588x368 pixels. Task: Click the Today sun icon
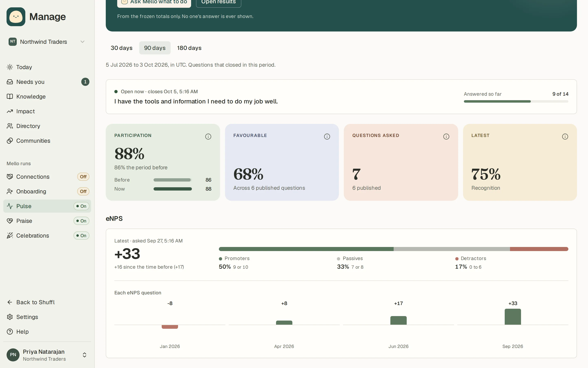coord(10,67)
